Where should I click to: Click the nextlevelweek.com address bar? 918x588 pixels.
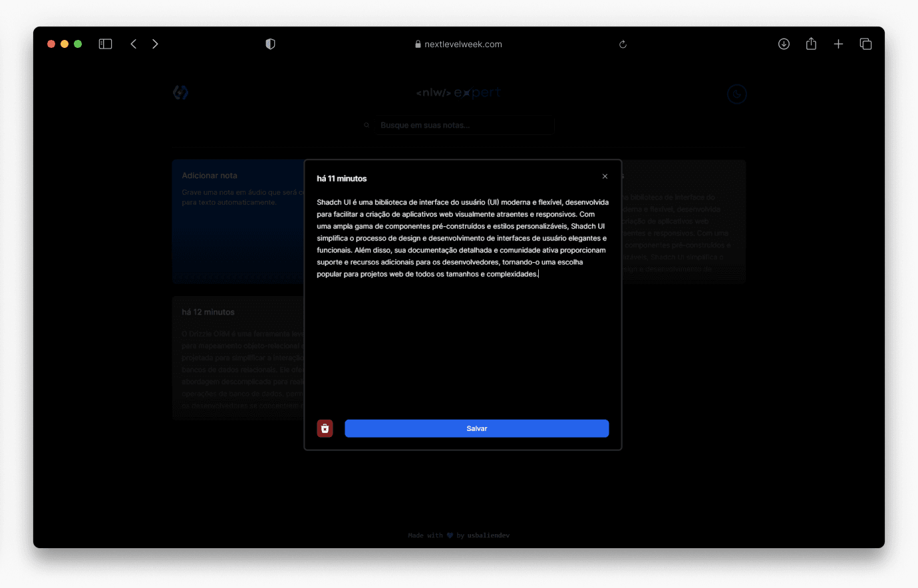tap(458, 44)
